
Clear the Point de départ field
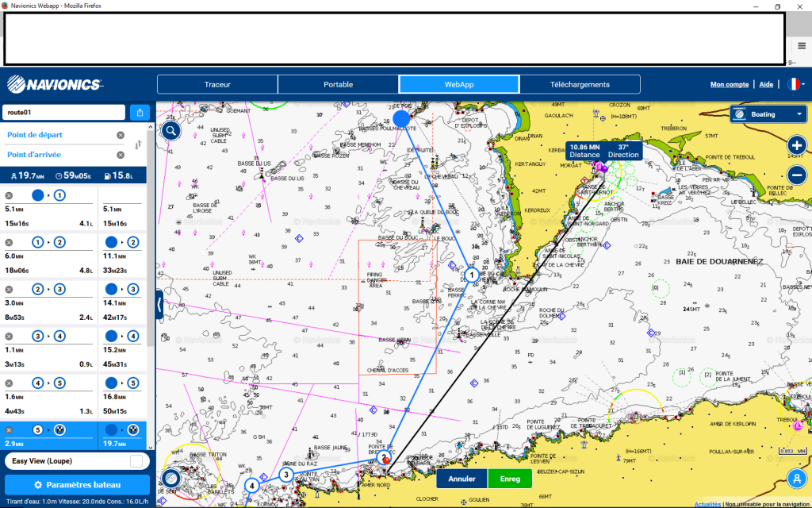[x=121, y=135]
